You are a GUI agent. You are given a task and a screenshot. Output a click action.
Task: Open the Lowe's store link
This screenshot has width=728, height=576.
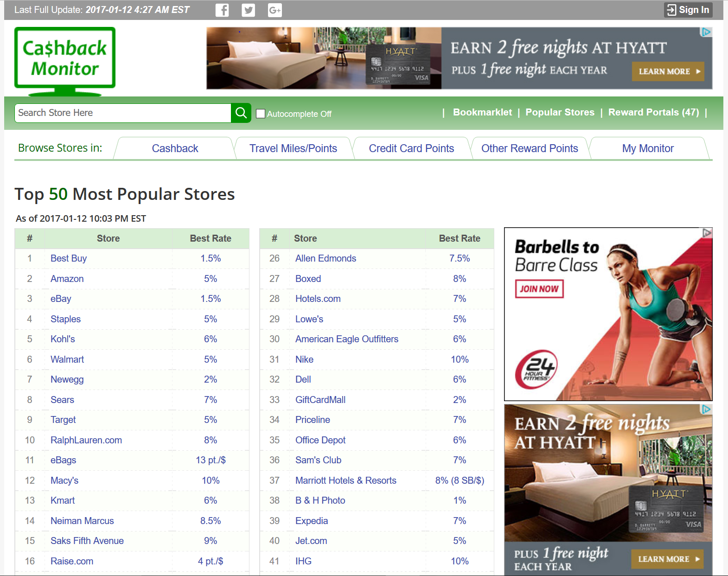tap(309, 319)
